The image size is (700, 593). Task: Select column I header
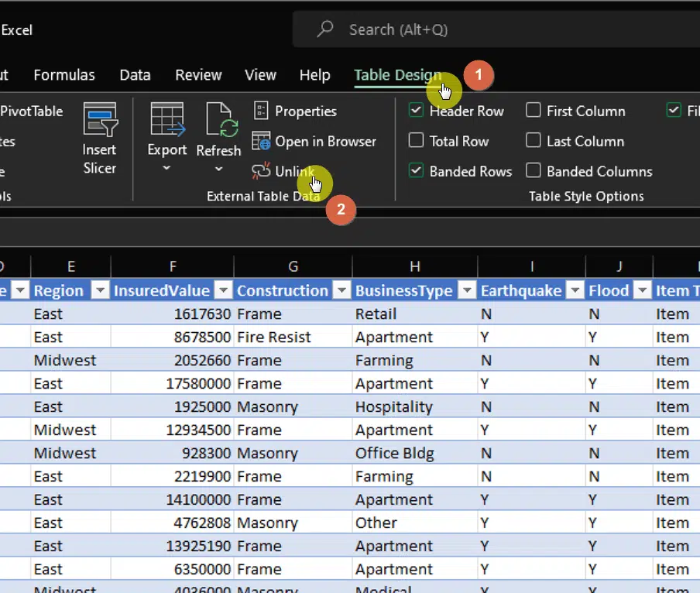click(x=532, y=266)
